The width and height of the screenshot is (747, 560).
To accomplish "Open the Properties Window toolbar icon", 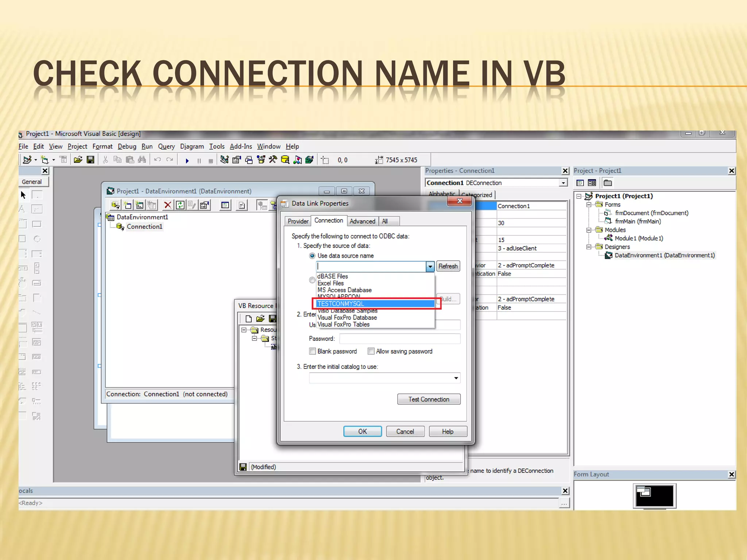I will (x=236, y=160).
